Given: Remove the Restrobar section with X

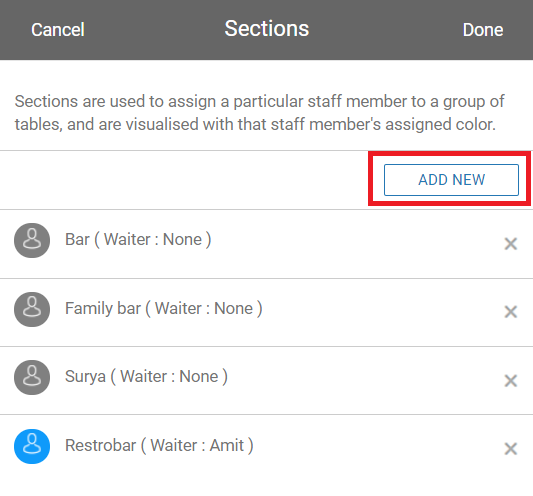Looking at the screenshot, I should coord(511,449).
